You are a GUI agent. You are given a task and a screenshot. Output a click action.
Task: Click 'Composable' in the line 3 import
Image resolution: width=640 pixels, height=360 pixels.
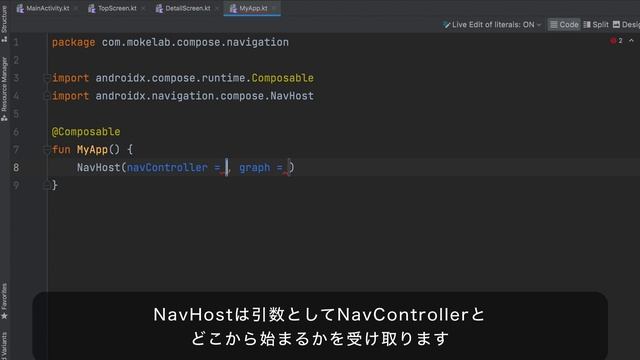282,78
